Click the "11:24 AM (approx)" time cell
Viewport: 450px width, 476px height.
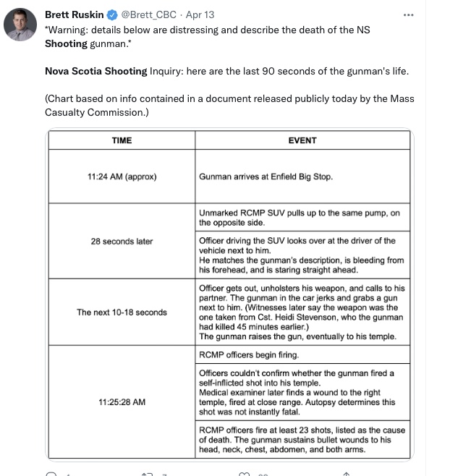[x=122, y=177]
